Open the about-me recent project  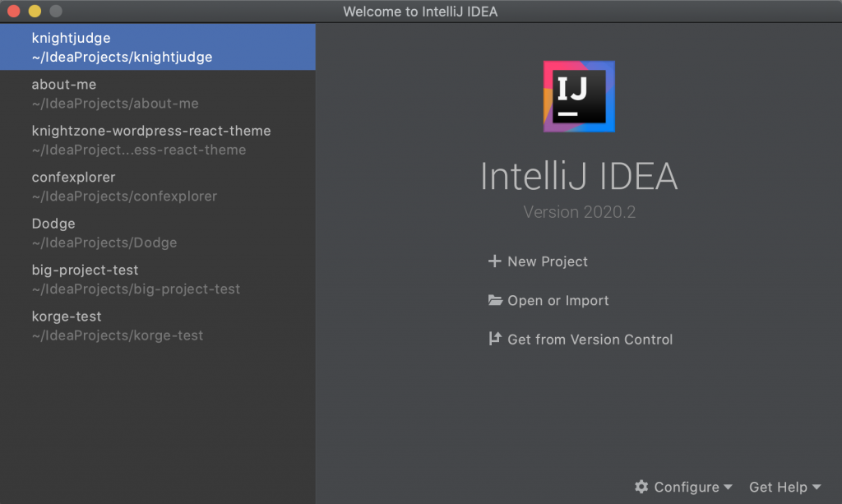(157, 94)
